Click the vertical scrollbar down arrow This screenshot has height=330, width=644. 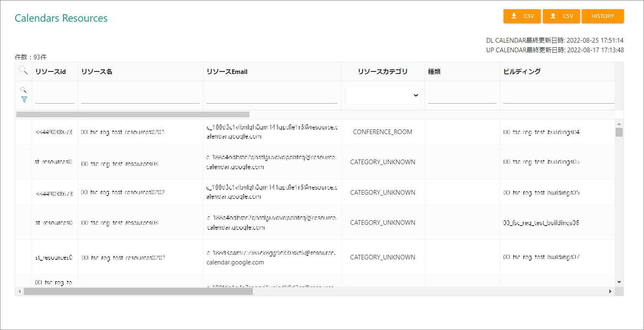pyautogui.click(x=619, y=282)
